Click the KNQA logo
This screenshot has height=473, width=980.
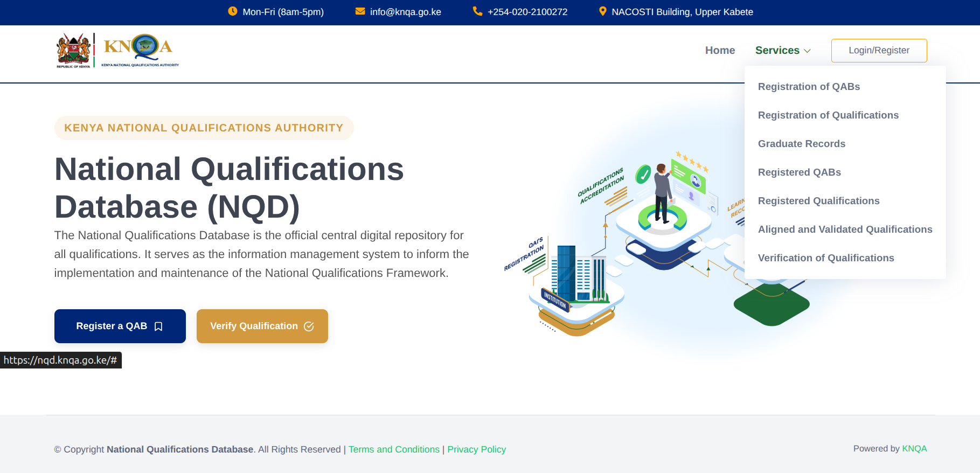coord(140,50)
